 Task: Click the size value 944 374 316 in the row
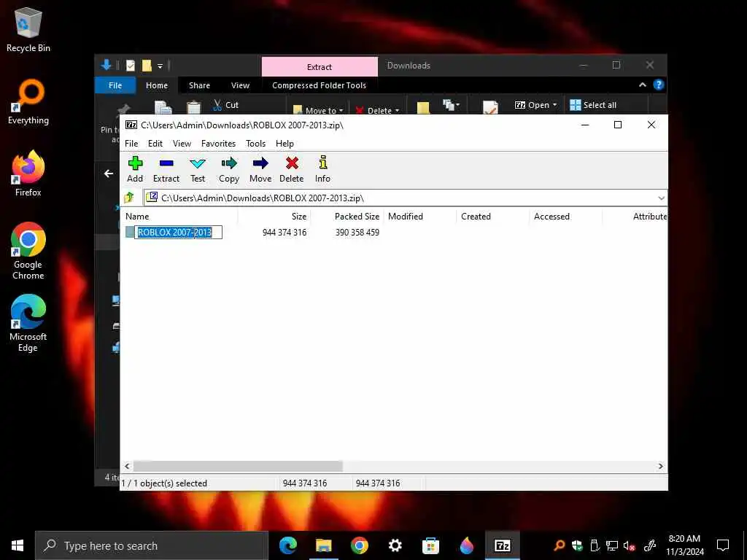(x=285, y=233)
